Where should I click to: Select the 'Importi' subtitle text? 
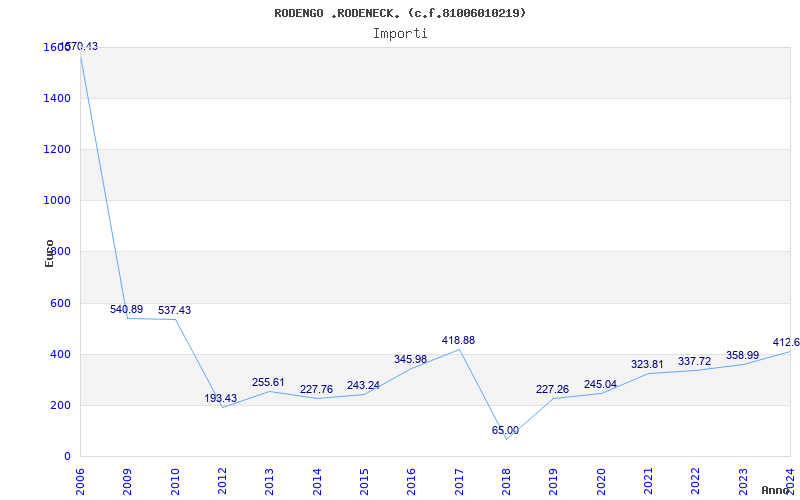point(400,34)
